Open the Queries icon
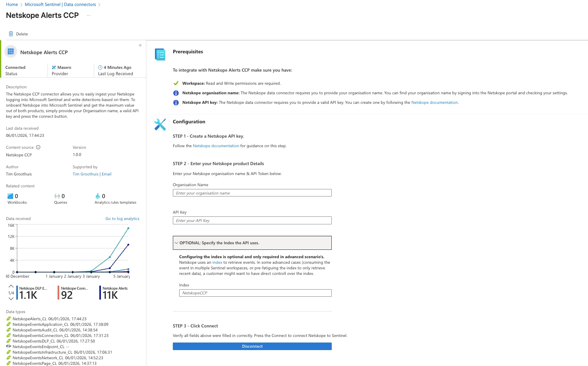Image resolution: width=588 pixels, height=366 pixels. point(57,196)
